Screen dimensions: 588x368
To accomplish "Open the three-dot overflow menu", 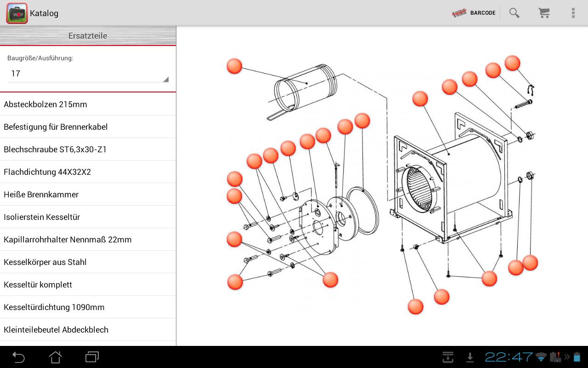I will point(573,13).
